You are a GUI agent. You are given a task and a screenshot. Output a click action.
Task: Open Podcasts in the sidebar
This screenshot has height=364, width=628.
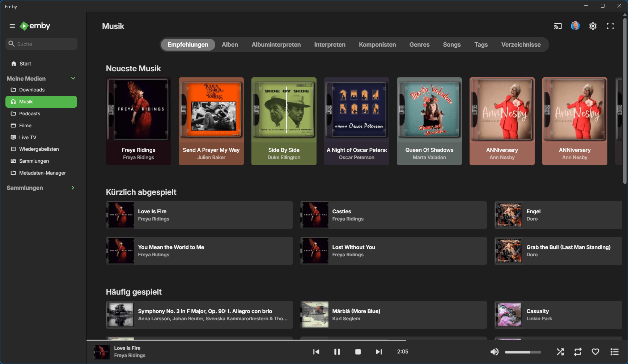click(x=30, y=114)
